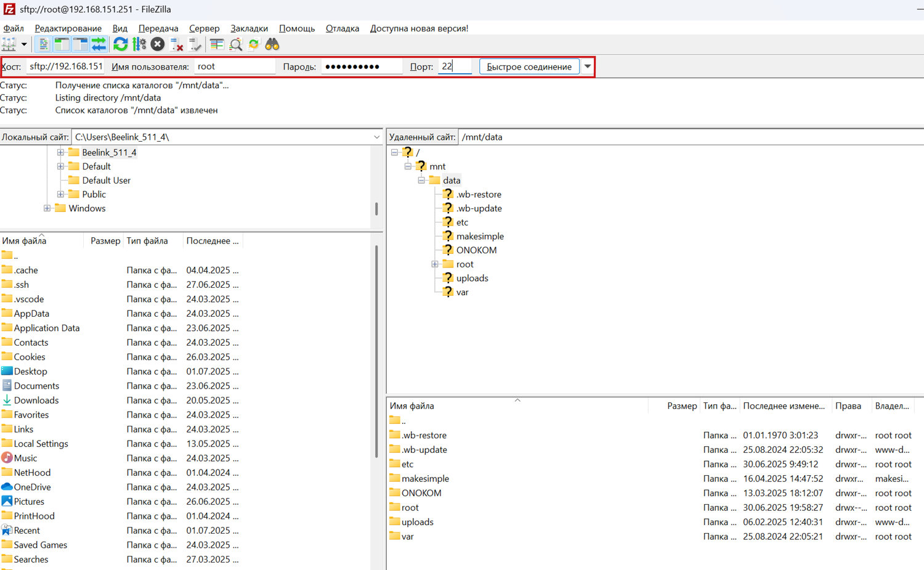The image size is (924, 570).
Task: Open the Вид menu
Action: click(120, 28)
